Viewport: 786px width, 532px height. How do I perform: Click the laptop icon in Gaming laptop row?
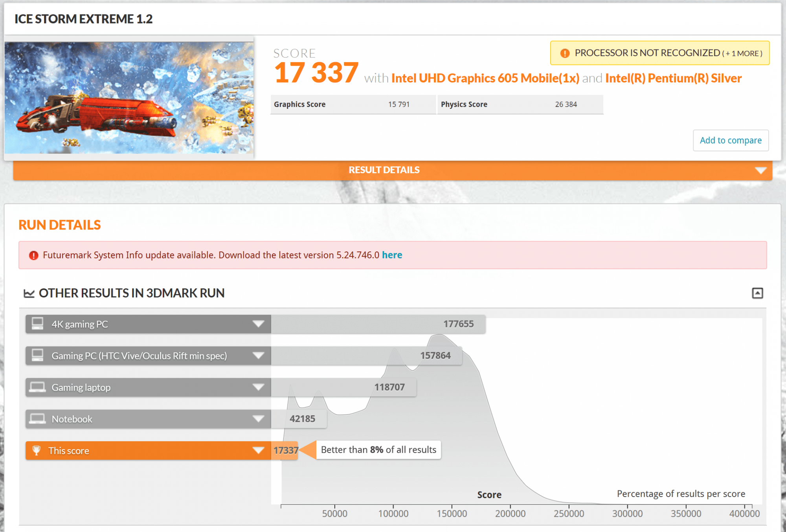37,387
